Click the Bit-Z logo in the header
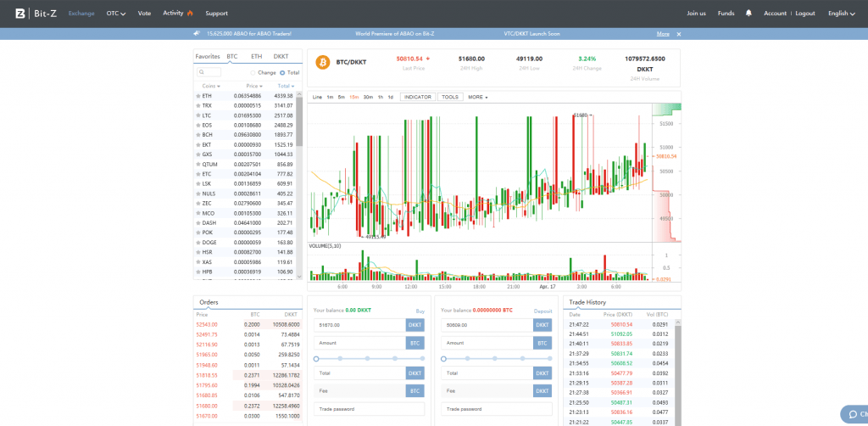868x426 pixels. 36,14
